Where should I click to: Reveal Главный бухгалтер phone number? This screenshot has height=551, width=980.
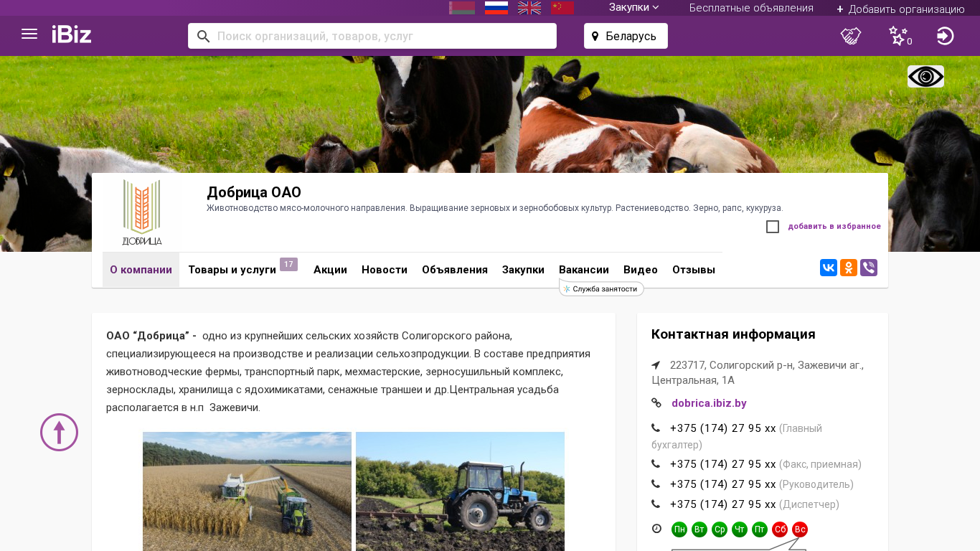(x=722, y=428)
